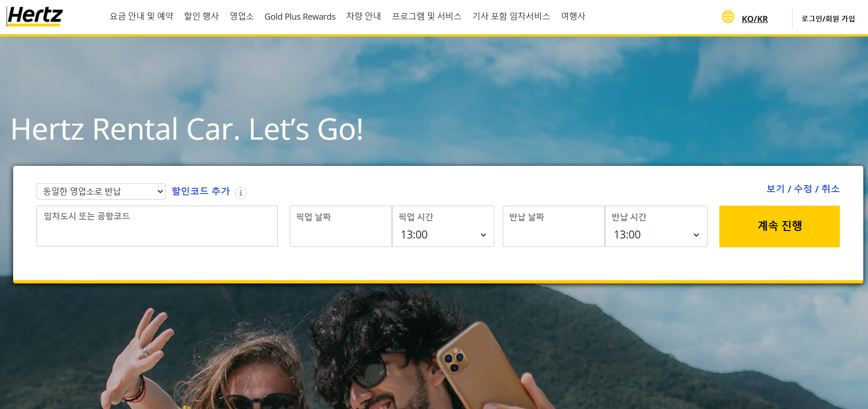Click the 로그인/회원 가입 link
The height and width of the screenshot is (409, 868).
pyautogui.click(x=828, y=19)
